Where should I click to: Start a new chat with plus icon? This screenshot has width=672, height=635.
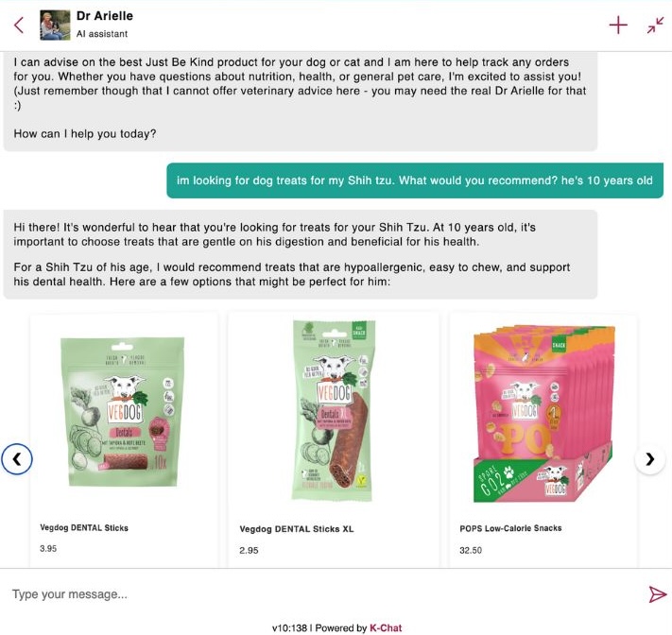618,25
